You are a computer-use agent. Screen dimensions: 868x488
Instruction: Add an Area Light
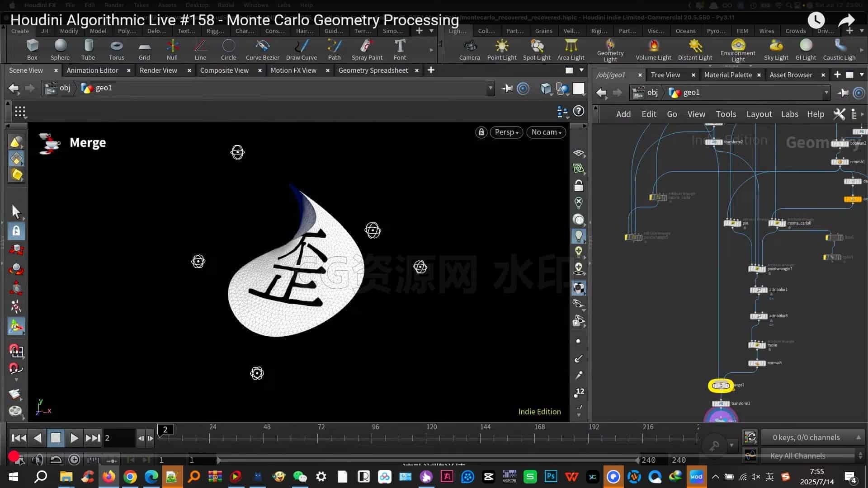[x=571, y=49]
